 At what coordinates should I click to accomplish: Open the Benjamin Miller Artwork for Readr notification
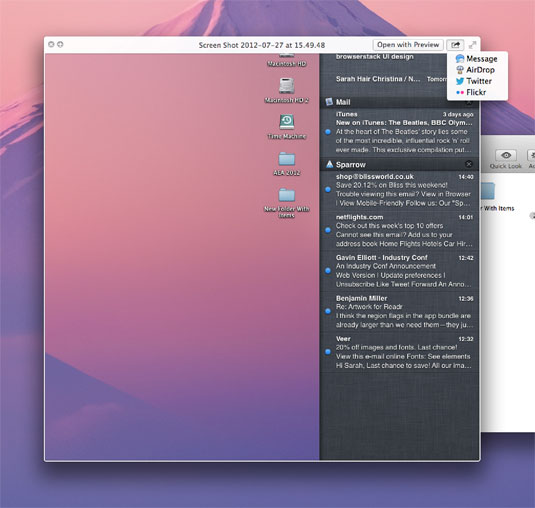point(400,311)
